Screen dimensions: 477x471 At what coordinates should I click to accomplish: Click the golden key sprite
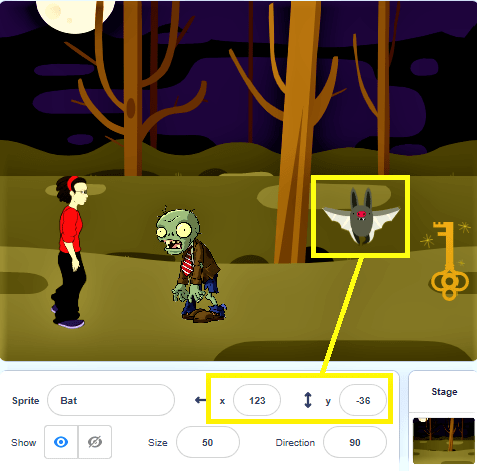pos(449,261)
